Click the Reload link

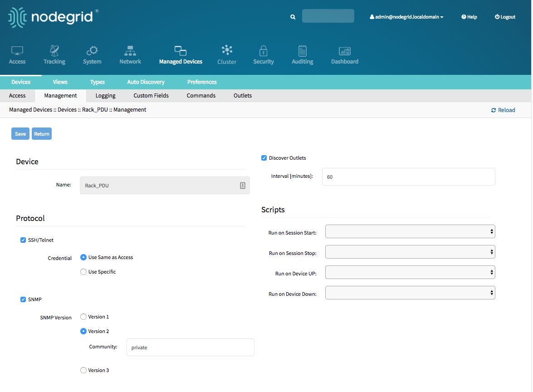click(503, 110)
